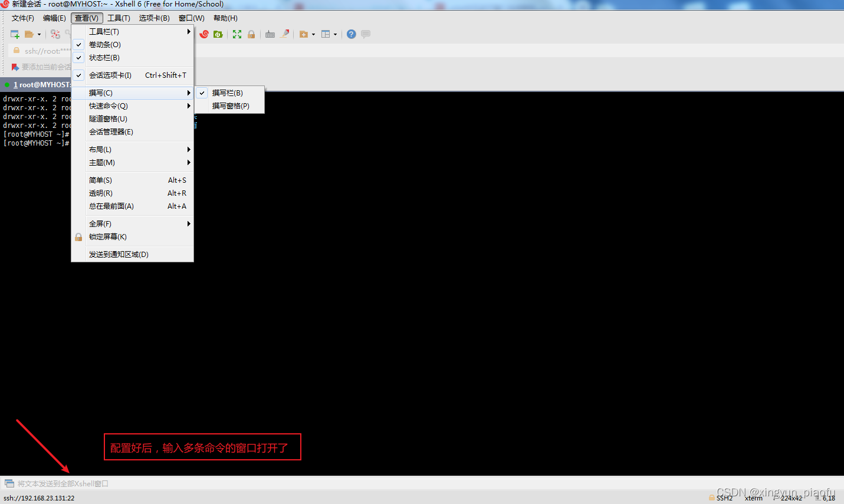Expand the 工具栏(T) submenu
This screenshot has height=504, width=844.
(132, 32)
